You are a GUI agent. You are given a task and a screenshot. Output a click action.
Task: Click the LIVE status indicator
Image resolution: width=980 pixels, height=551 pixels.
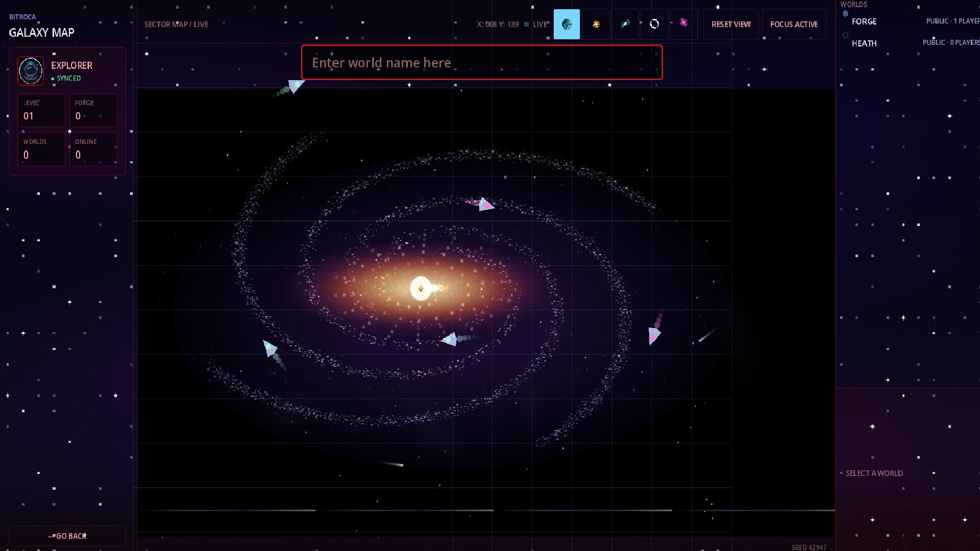point(537,24)
